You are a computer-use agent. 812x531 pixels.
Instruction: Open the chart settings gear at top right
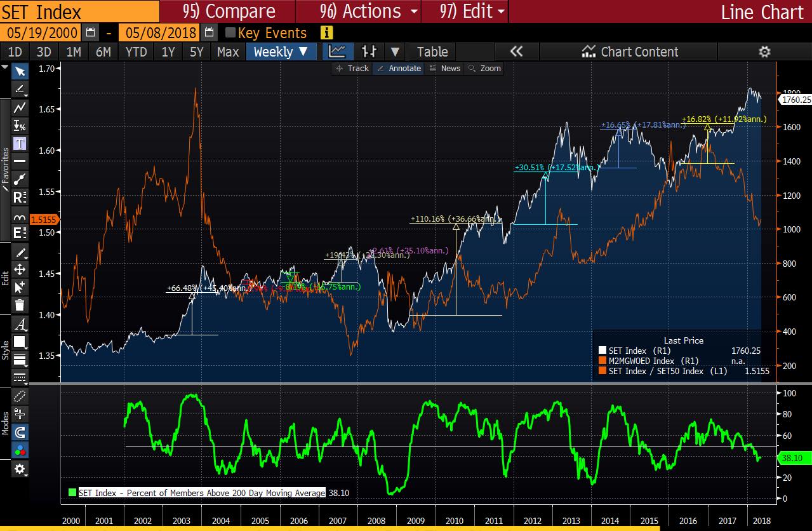tap(764, 52)
